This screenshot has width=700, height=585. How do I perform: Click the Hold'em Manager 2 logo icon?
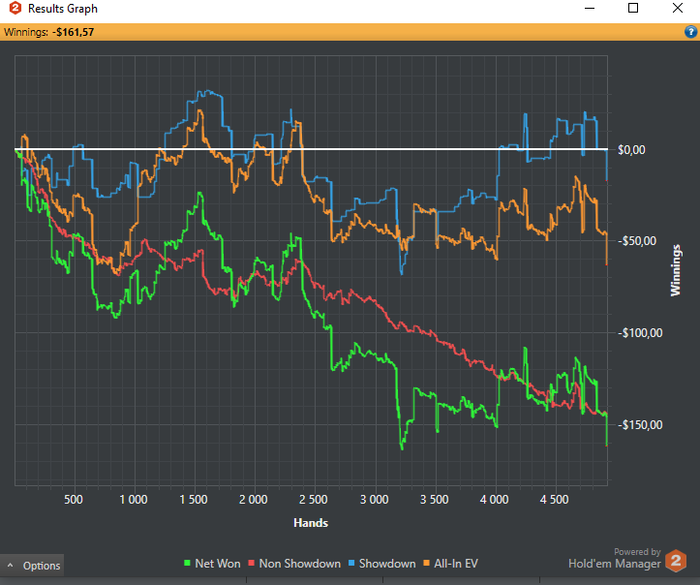click(676, 561)
